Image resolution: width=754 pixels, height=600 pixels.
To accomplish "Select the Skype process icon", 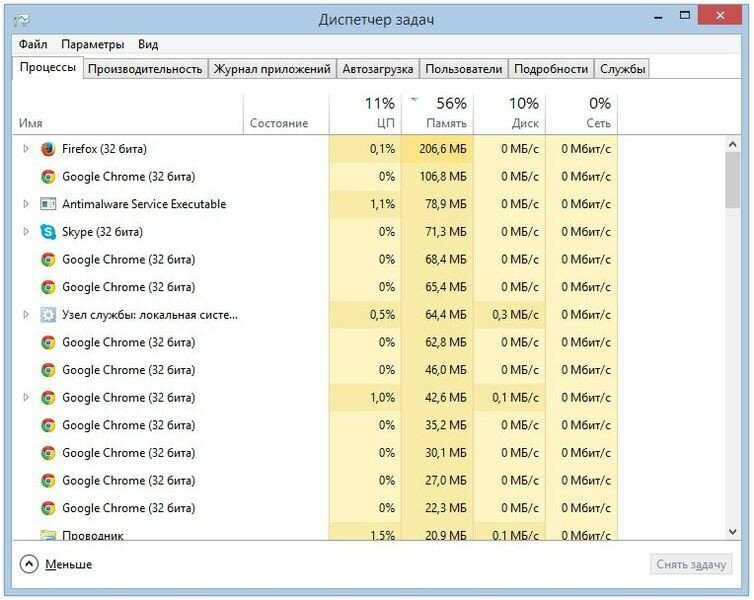I will tap(48, 232).
